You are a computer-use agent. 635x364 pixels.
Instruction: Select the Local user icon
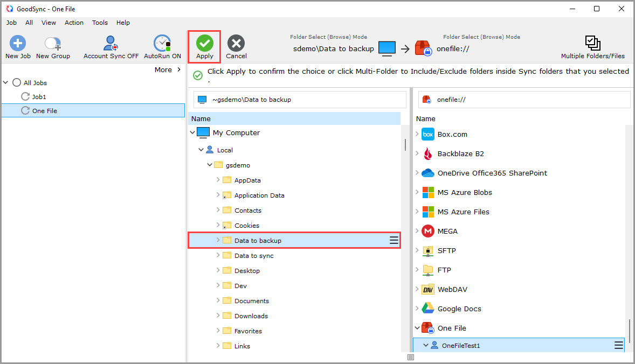pos(210,150)
